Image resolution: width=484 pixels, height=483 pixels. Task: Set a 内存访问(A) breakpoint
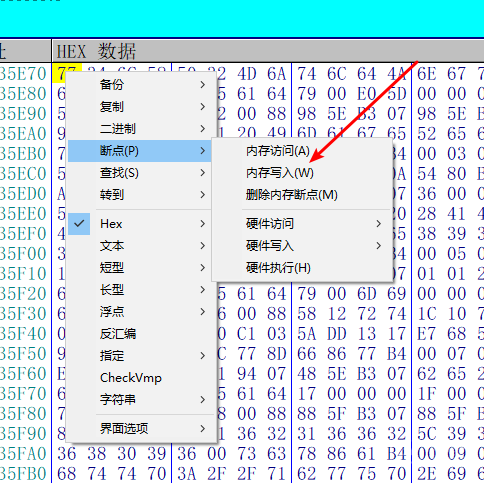302,151
